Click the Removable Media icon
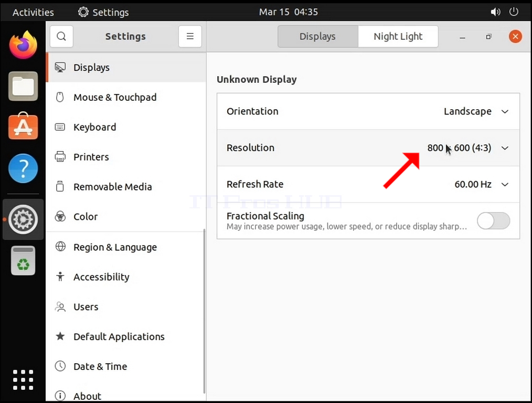Viewport: 532px width, 403px height. pyautogui.click(x=60, y=187)
